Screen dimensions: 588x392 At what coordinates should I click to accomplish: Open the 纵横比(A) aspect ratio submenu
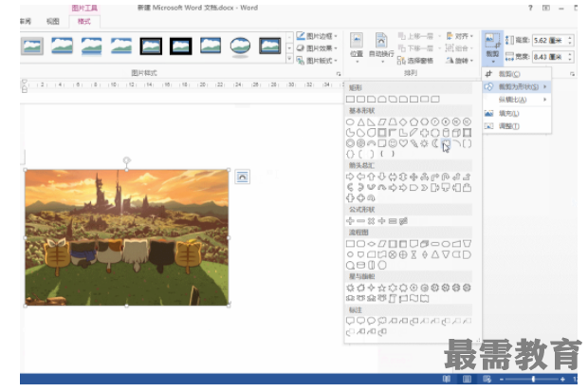[x=516, y=100]
